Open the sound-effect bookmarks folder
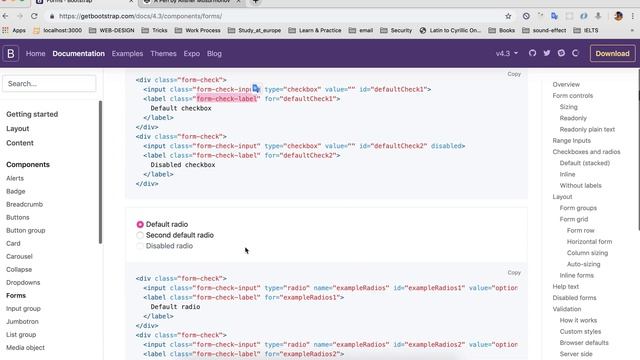Image resolution: width=640 pixels, height=360 pixels. 544,30
